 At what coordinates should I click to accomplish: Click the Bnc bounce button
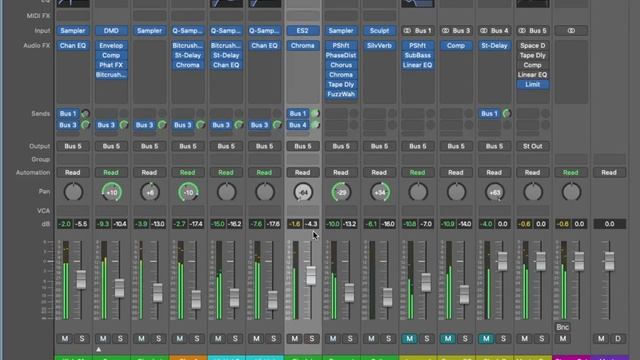[x=562, y=327]
